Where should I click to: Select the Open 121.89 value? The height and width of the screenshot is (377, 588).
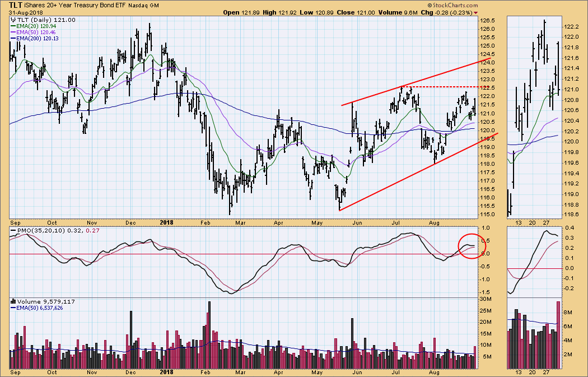241,12
